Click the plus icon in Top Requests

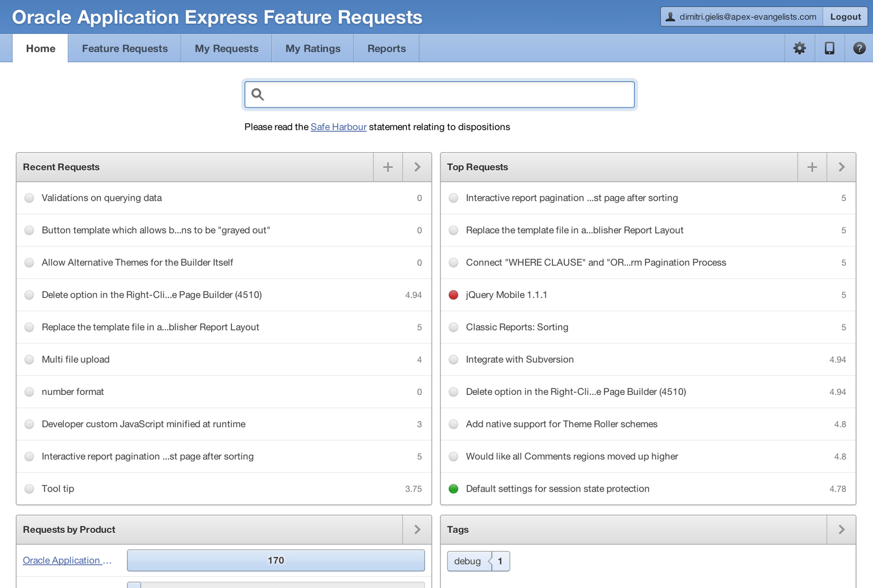[812, 167]
